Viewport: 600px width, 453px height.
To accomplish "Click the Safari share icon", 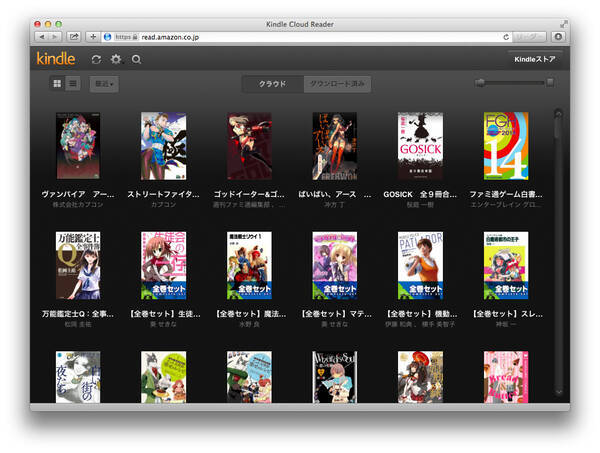I will coord(74,36).
